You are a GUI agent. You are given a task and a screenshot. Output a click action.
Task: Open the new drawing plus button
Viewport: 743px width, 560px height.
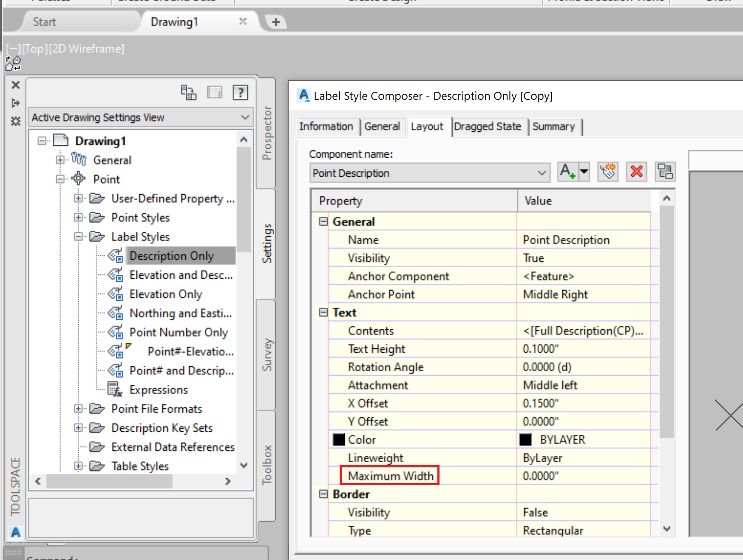click(x=275, y=21)
